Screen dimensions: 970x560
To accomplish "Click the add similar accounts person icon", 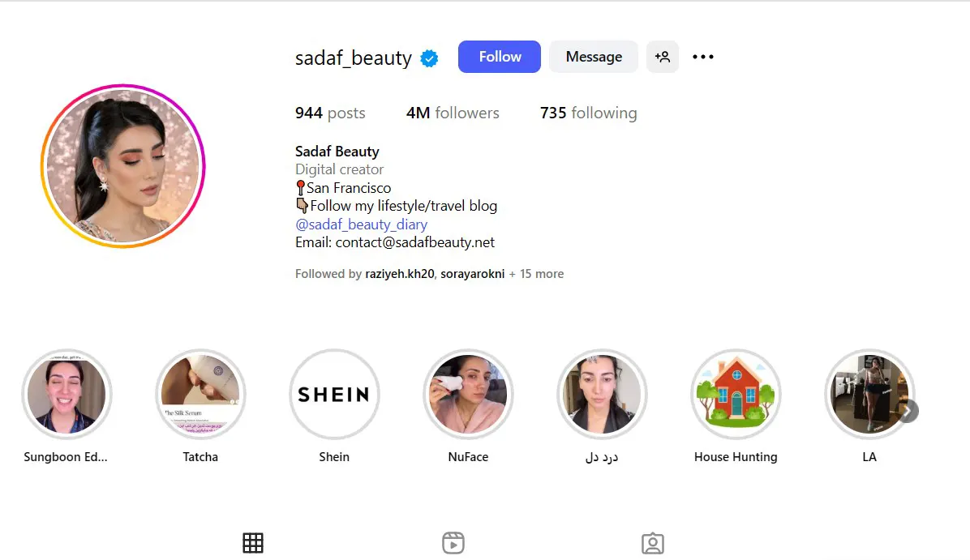I will point(663,57).
